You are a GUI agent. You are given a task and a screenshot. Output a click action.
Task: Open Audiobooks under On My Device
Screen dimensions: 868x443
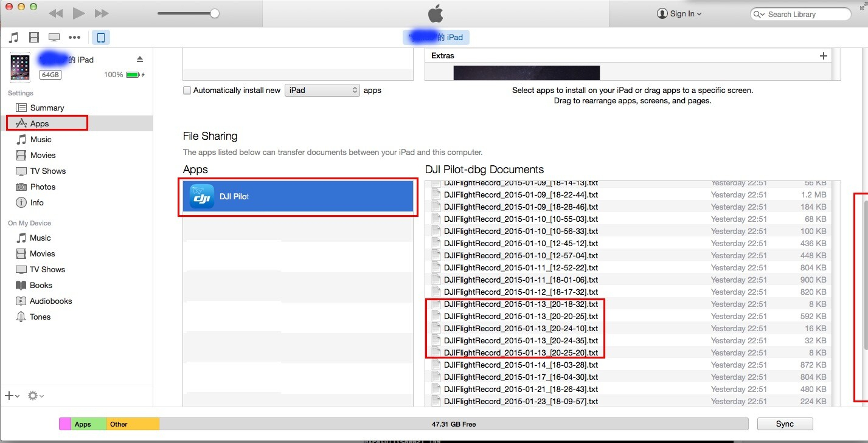(50, 301)
